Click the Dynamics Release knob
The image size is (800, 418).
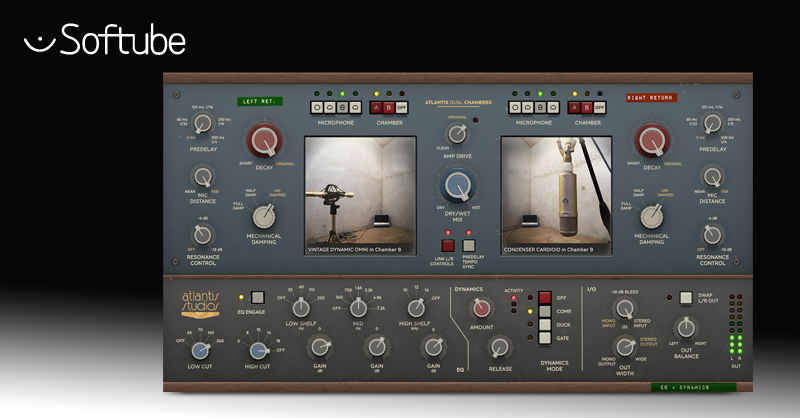coord(499,349)
